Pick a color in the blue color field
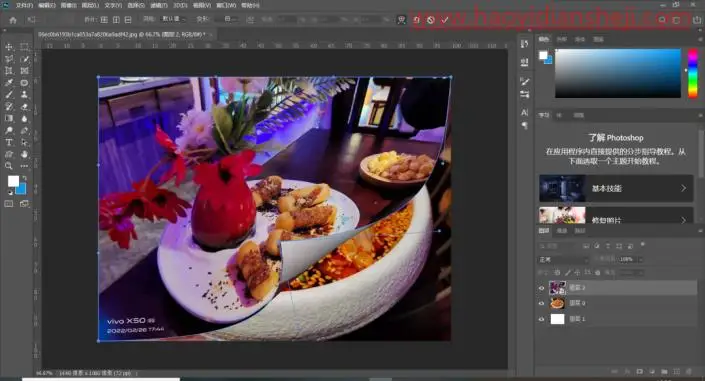 [618, 73]
